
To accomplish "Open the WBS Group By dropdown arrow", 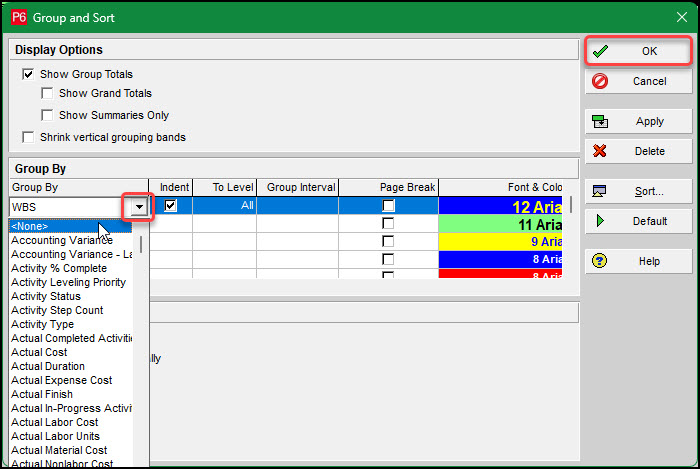I will (139, 207).
